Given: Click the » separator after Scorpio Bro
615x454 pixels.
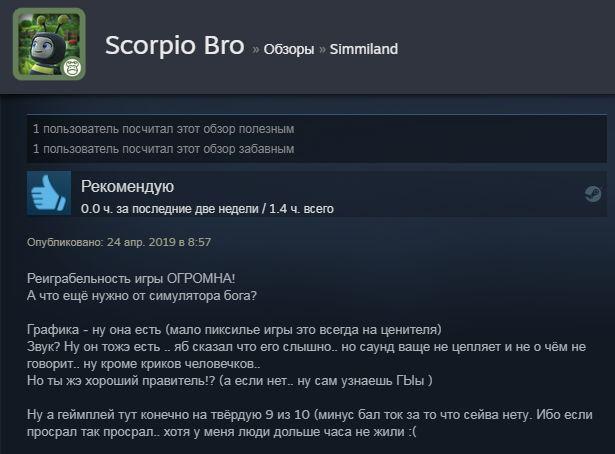Looking at the screenshot, I should coord(255,50).
